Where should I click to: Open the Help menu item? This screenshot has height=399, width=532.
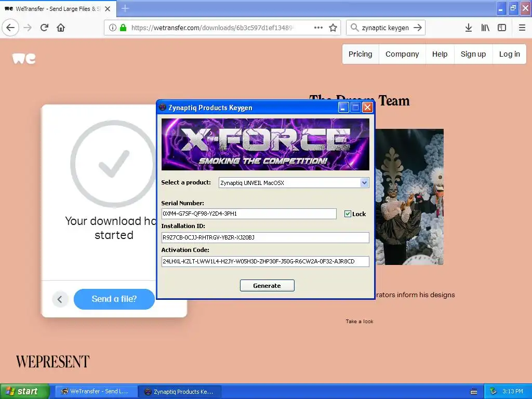tap(440, 54)
